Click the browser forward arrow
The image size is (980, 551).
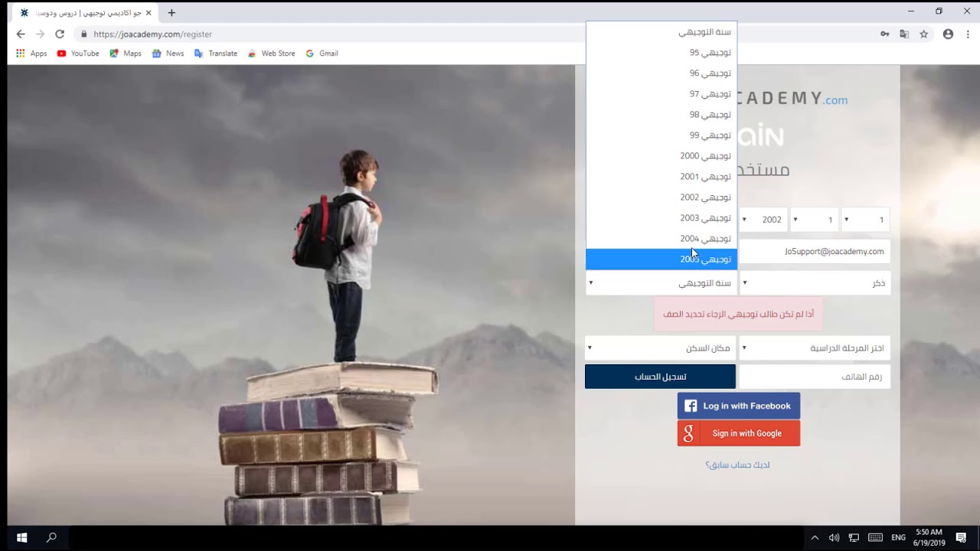tap(41, 34)
